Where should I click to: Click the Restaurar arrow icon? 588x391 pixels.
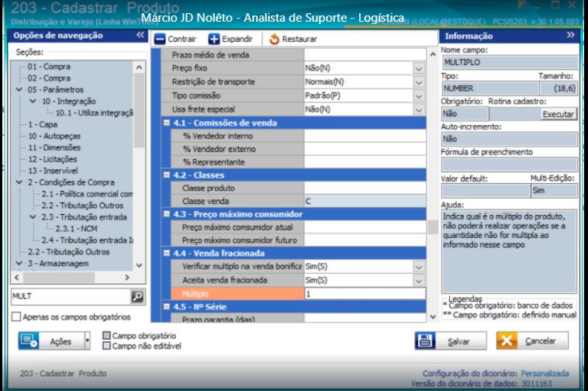click(275, 39)
